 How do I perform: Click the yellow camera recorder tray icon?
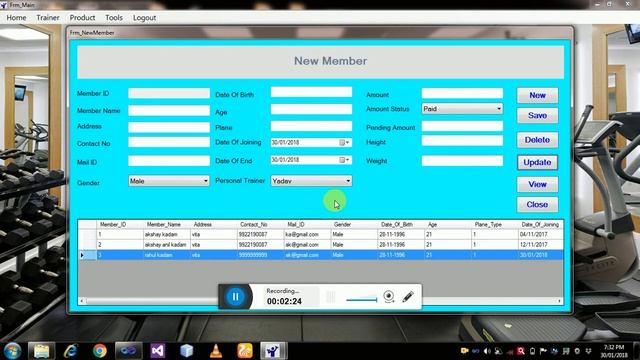464,351
